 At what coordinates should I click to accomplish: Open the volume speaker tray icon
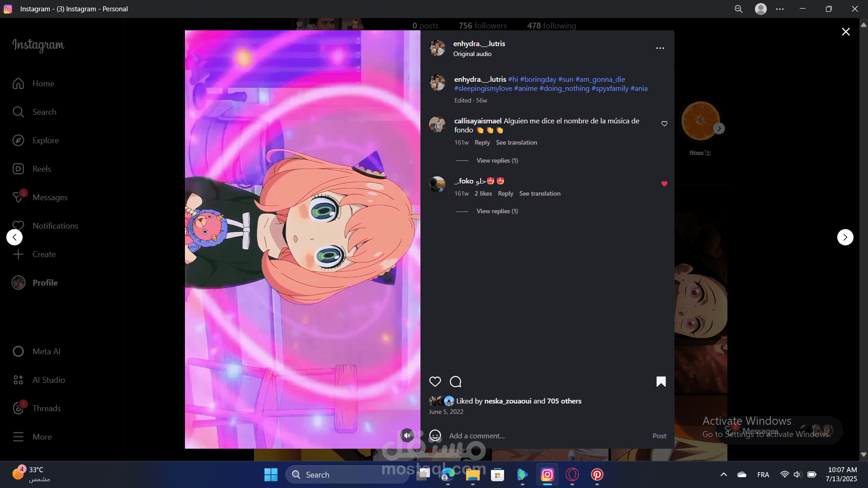tap(797, 474)
